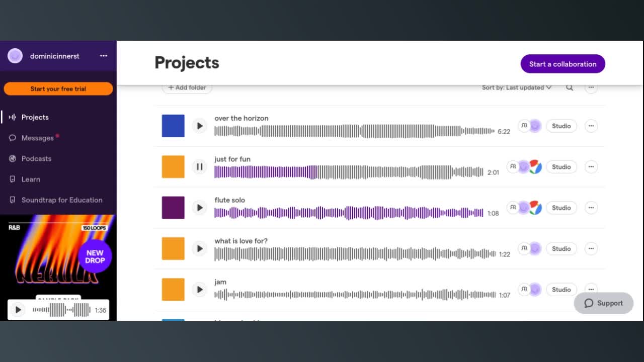Screen dimensions: 644x362
Task: Open "jam" in Studio
Action: point(561,290)
